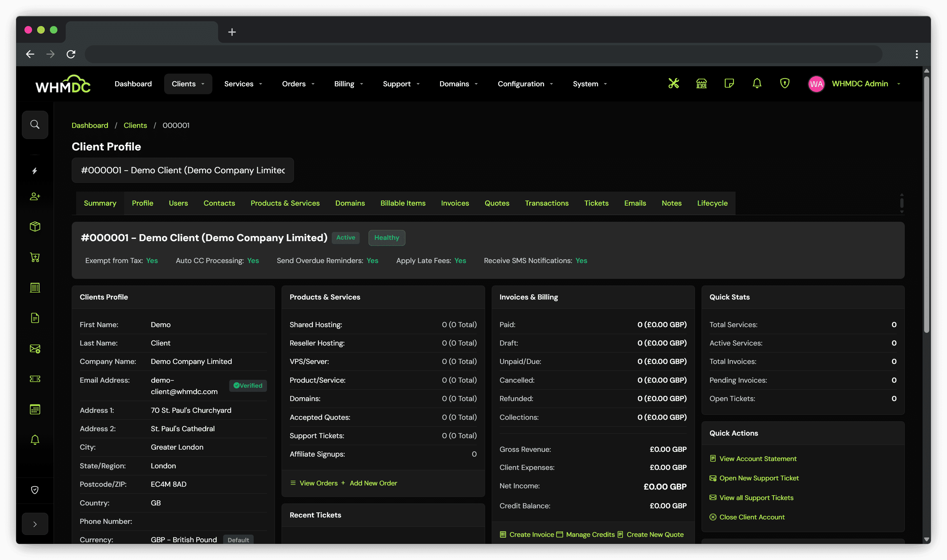Click the Verified badge beside the email
Screen dimensions: 947x560
(x=248, y=385)
